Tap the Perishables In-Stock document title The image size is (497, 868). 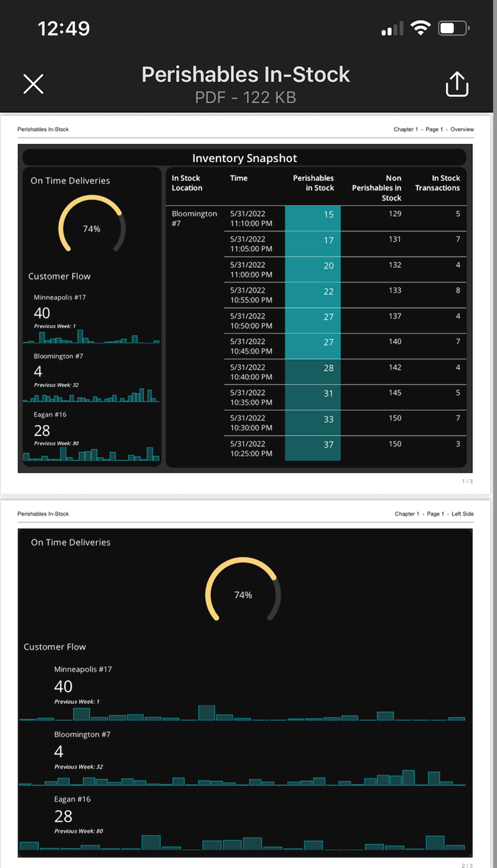click(x=245, y=74)
